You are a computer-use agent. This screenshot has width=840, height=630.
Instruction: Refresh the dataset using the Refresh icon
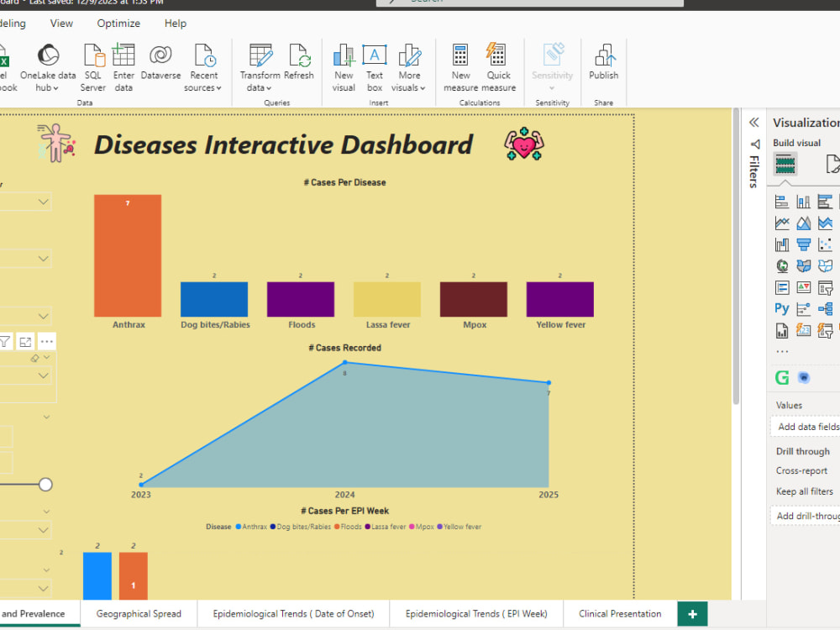[299, 55]
